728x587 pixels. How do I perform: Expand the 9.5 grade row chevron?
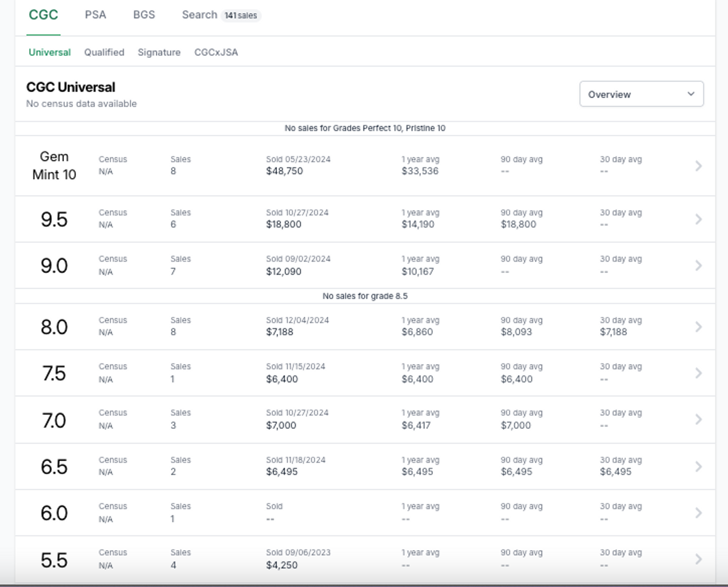[x=698, y=219]
